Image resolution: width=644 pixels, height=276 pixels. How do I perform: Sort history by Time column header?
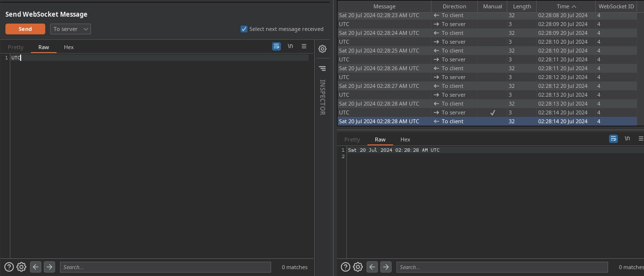pyautogui.click(x=566, y=6)
